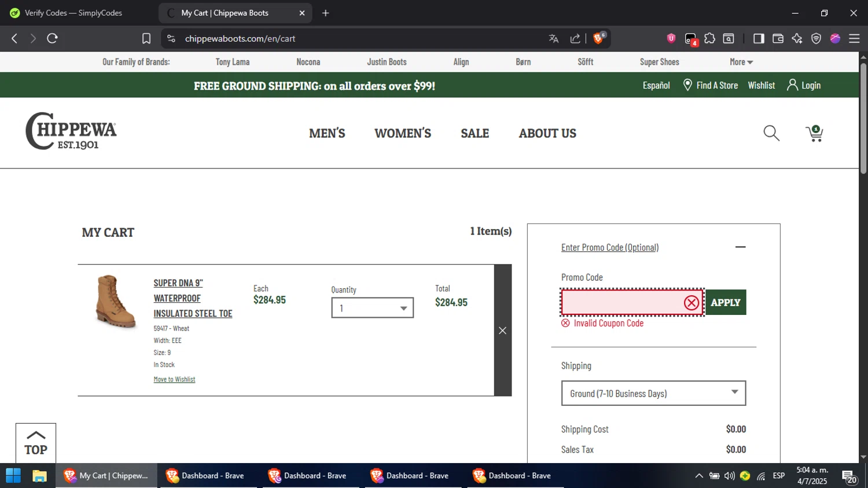The height and width of the screenshot is (488, 868).
Task: Collapse the Enter Promo Code section
Action: click(740, 247)
